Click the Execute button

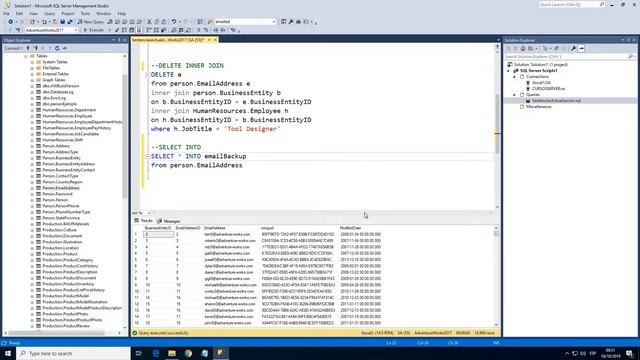93,30
